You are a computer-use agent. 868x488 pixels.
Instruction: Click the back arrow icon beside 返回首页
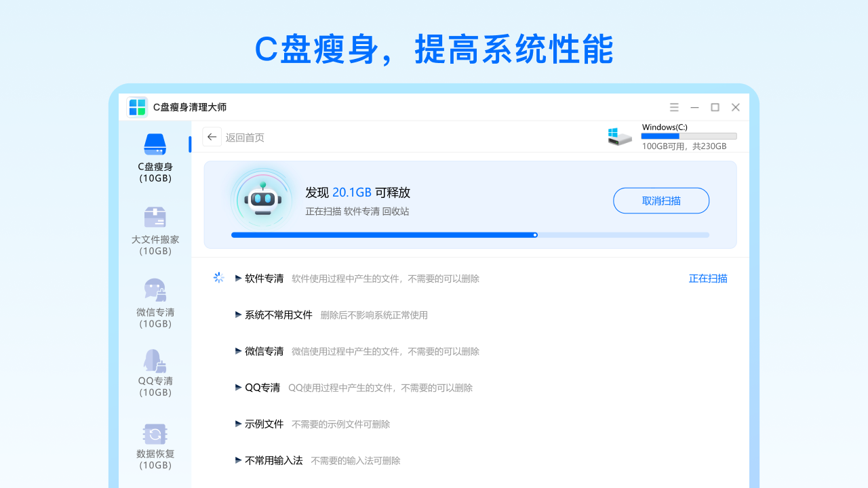click(x=212, y=137)
